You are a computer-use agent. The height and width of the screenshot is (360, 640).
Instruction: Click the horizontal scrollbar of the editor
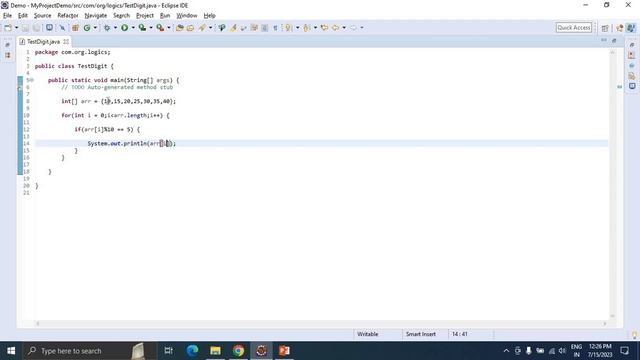coord(321,324)
